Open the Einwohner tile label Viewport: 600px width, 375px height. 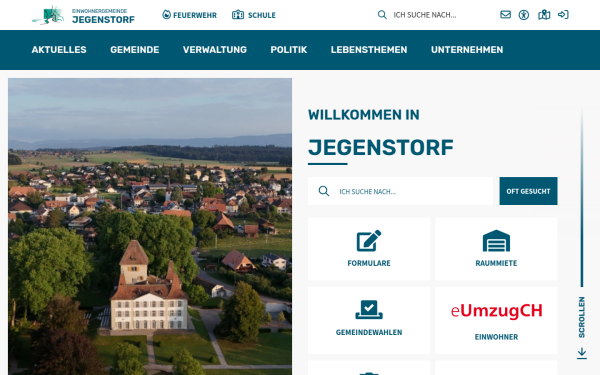(x=496, y=337)
